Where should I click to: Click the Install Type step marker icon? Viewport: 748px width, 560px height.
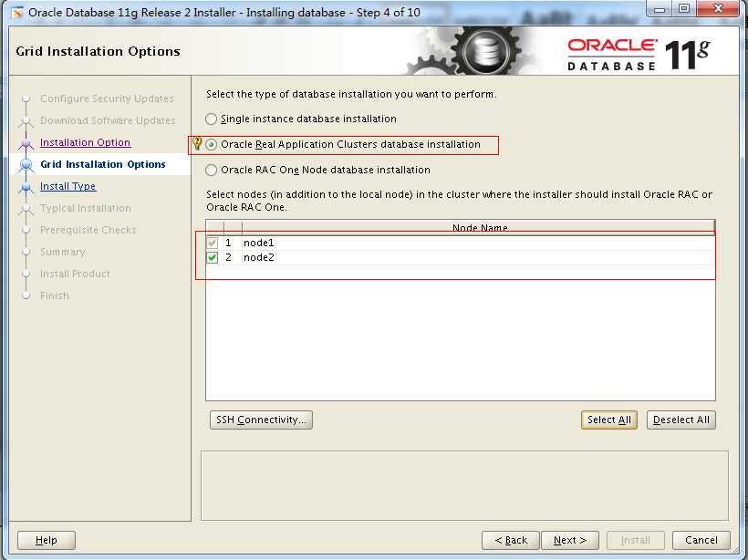click(26, 187)
